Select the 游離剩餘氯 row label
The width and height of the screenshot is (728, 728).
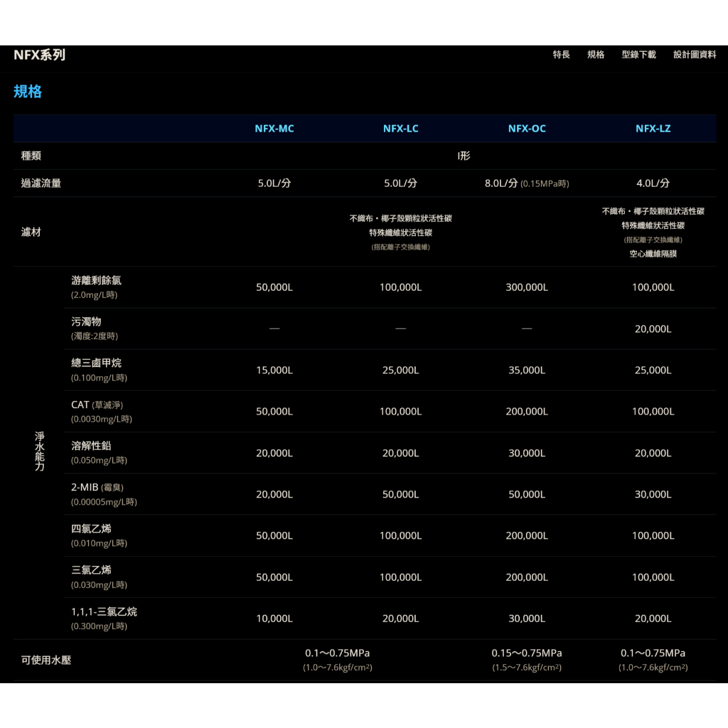tap(96, 281)
